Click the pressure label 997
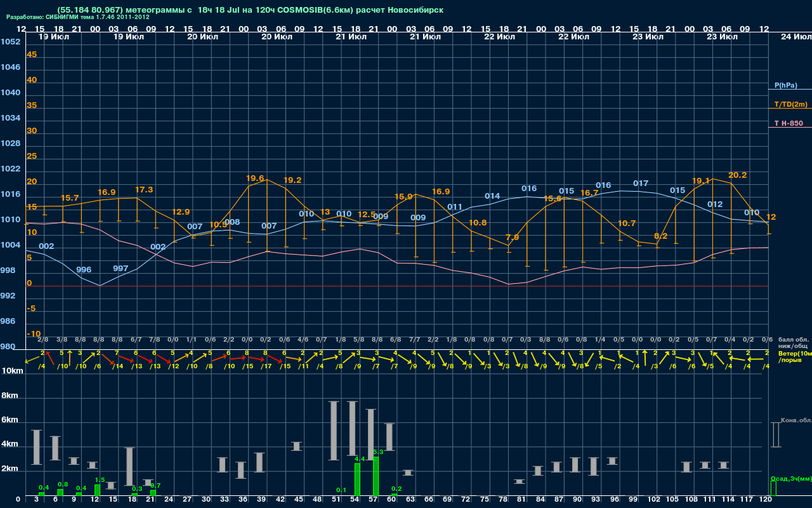The image size is (812, 508). [x=121, y=269]
